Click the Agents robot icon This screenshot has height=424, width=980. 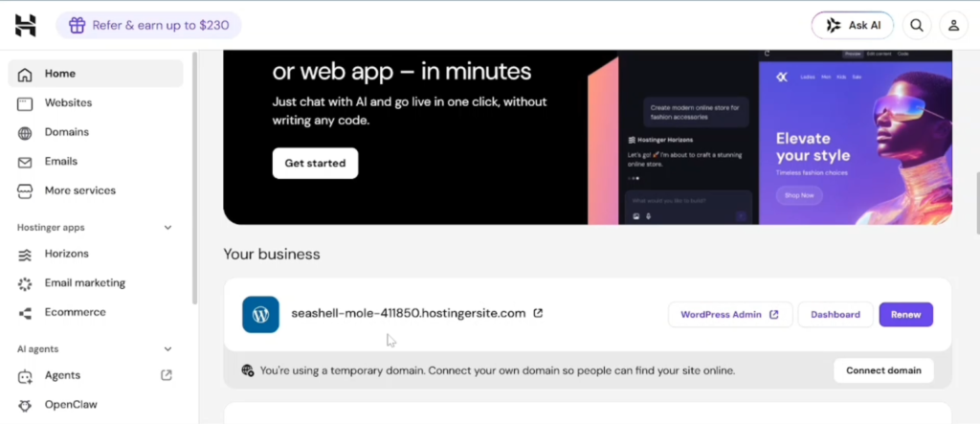point(25,376)
